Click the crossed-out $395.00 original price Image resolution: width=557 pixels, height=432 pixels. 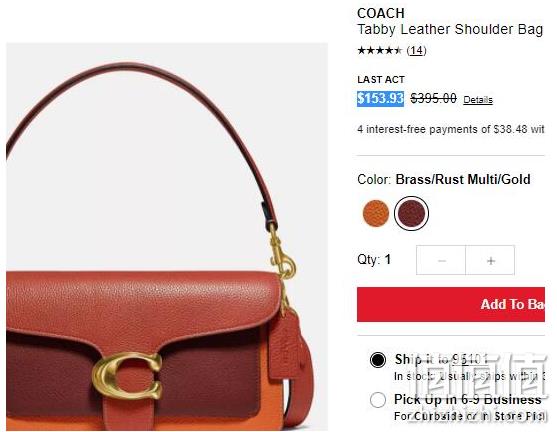click(433, 98)
